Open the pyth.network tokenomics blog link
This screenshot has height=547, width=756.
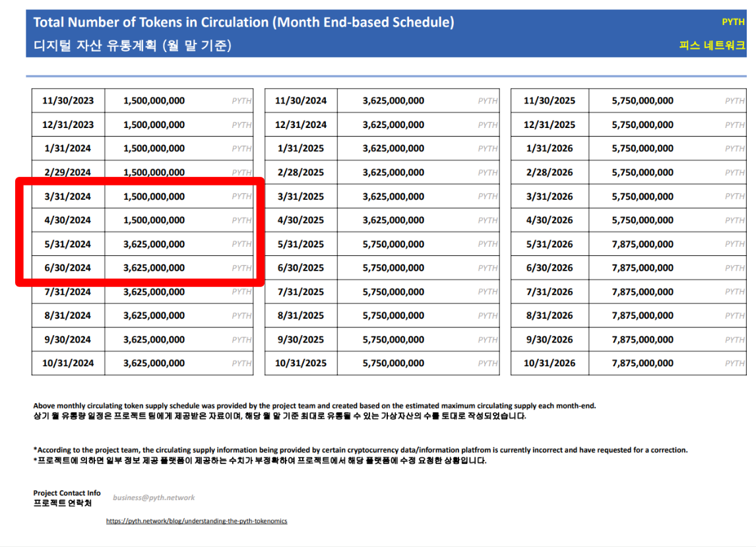coord(197,521)
